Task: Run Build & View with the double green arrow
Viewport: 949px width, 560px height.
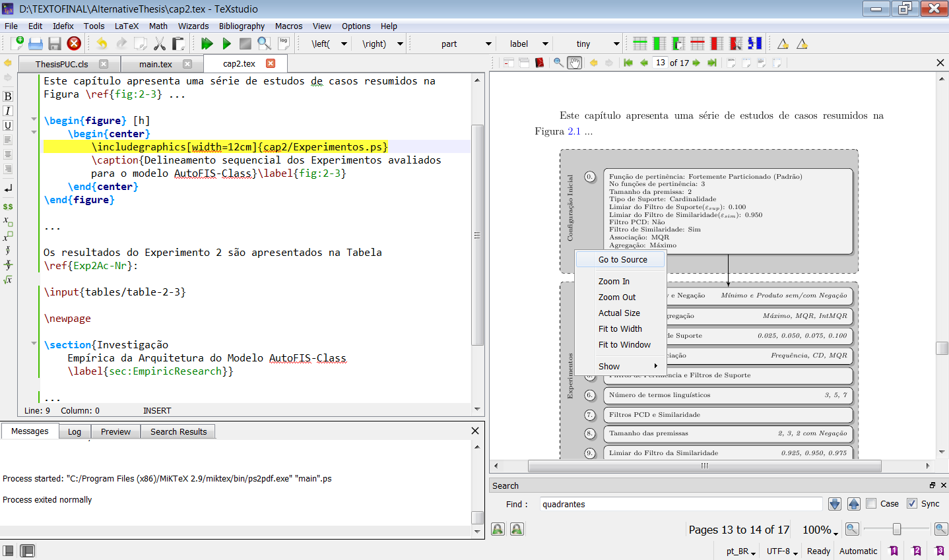Action: pyautogui.click(x=207, y=44)
